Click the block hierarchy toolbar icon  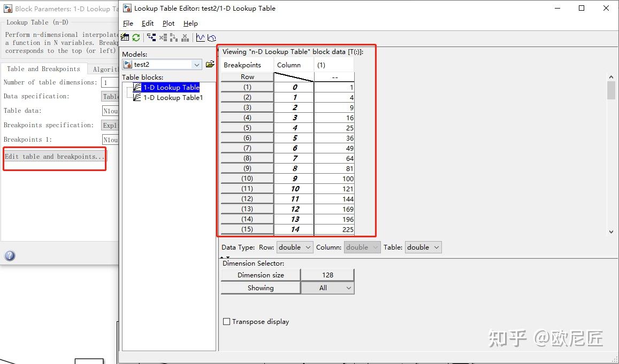(x=151, y=37)
